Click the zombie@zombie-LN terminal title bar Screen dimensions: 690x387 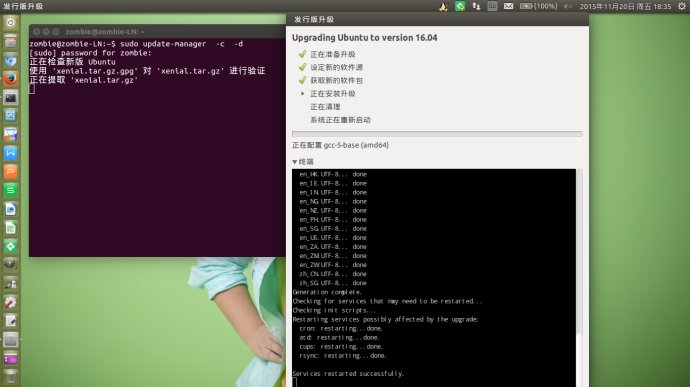pyautogui.click(x=158, y=32)
